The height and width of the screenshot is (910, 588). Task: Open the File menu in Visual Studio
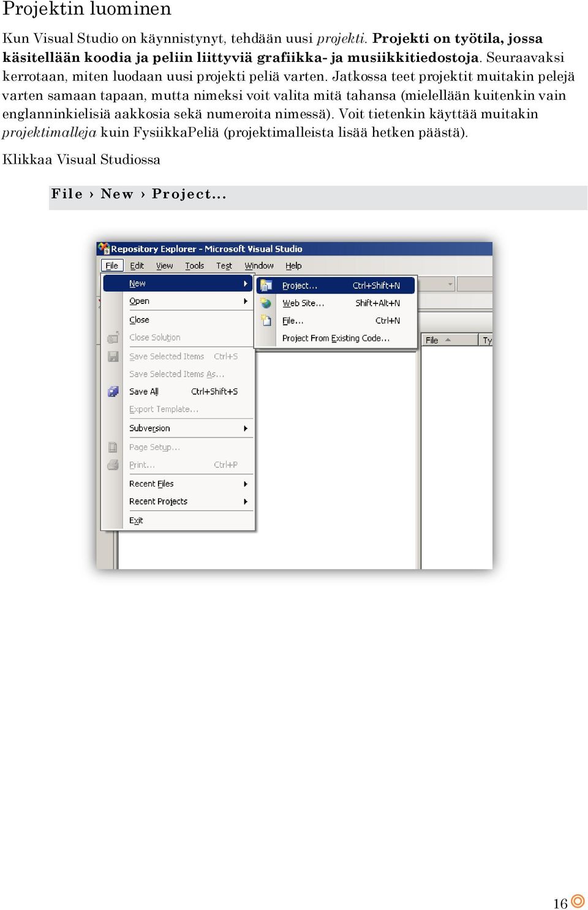(x=112, y=265)
